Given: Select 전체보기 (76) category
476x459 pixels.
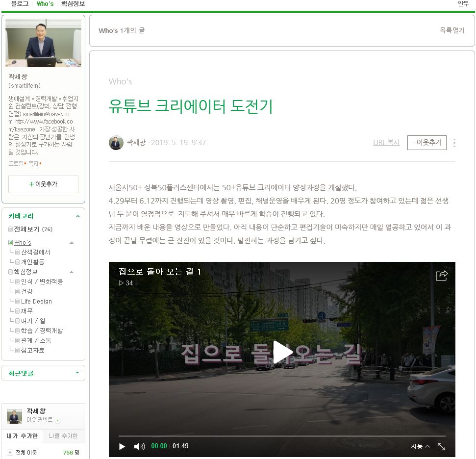Looking at the screenshot, I should tap(33, 229).
